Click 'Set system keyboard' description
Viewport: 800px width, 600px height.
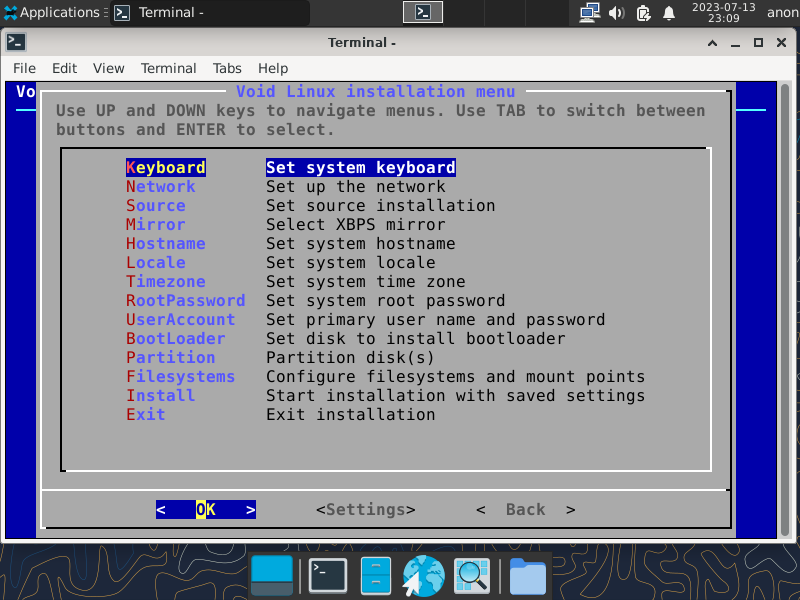click(x=361, y=168)
